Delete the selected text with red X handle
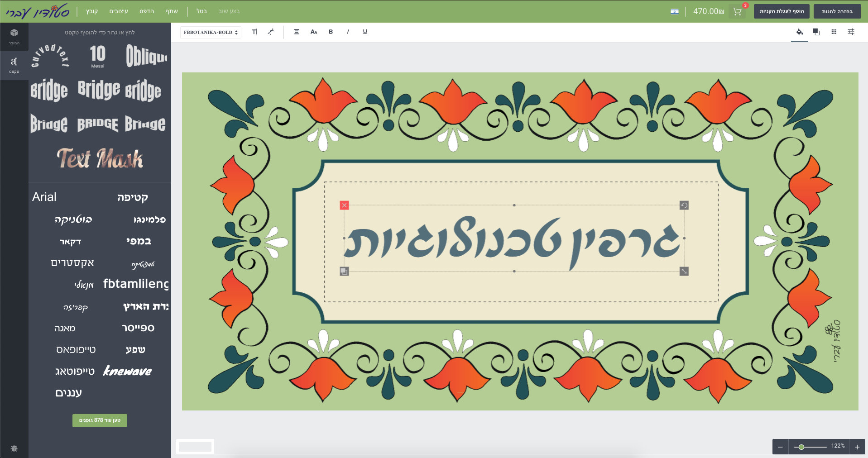868x458 pixels. 345,205
